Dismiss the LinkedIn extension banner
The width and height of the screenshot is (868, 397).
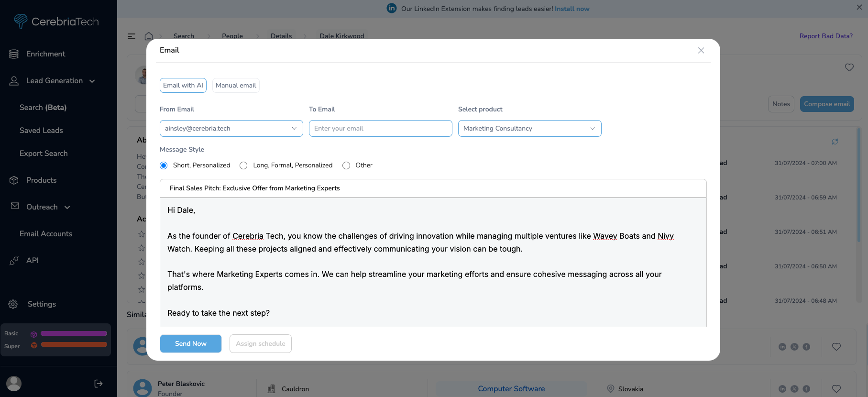859,7
